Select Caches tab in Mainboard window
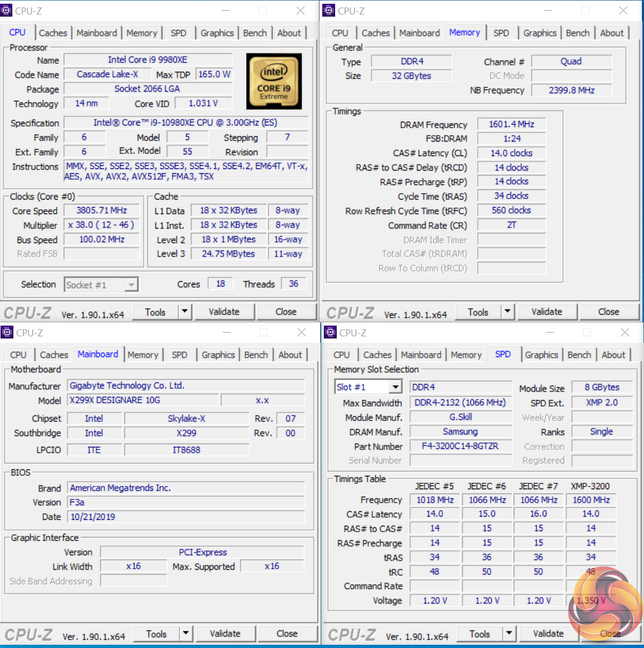 tap(54, 355)
